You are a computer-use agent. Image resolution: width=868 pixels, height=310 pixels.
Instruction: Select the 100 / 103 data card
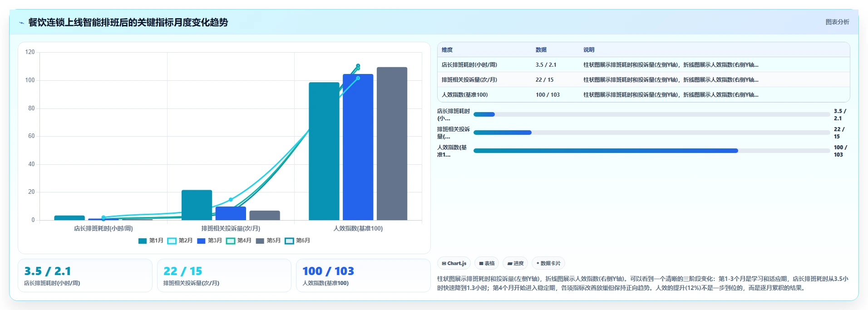click(x=363, y=276)
